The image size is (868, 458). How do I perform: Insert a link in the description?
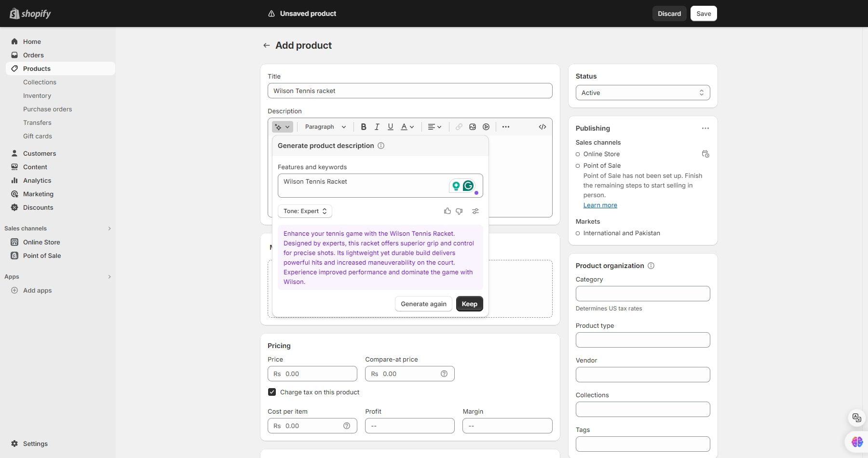coord(458,127)
